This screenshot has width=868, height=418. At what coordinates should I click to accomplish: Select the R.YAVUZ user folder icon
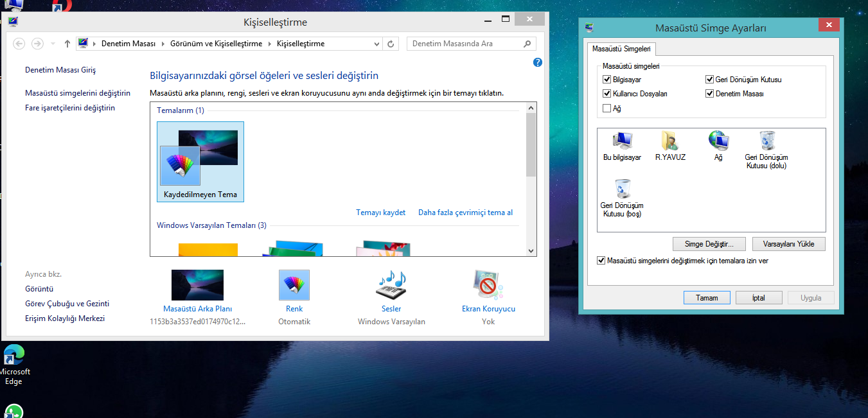coord(670,146)
